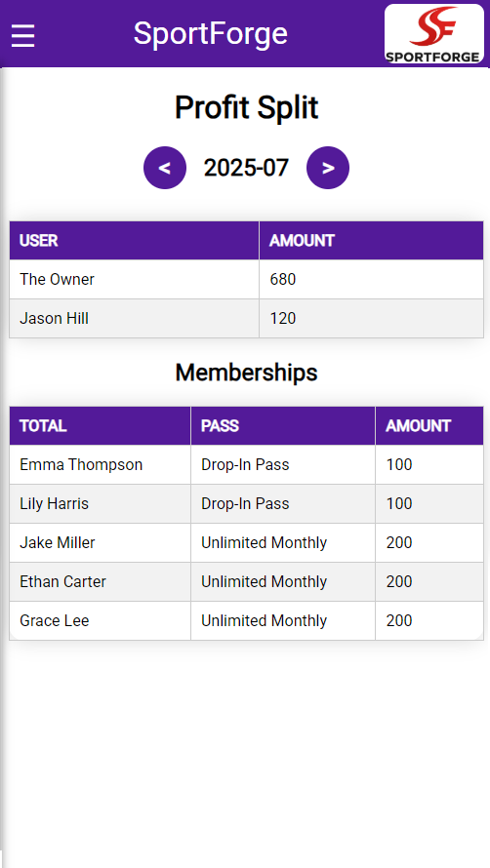Select The Owner row
Image resolution: width=490 pixels, height=868 pixels.
(246, 280)
